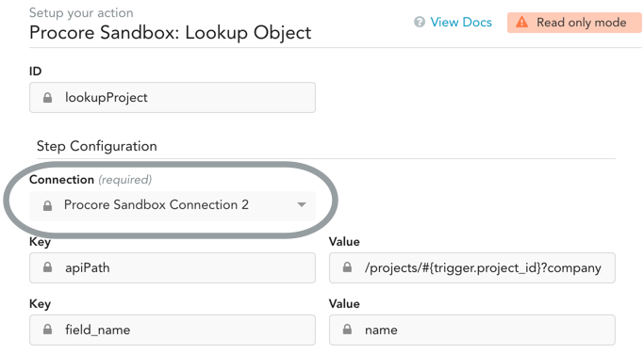Open the View Docs link
This screenshot has width=644, height=355.
coord(461,23)
